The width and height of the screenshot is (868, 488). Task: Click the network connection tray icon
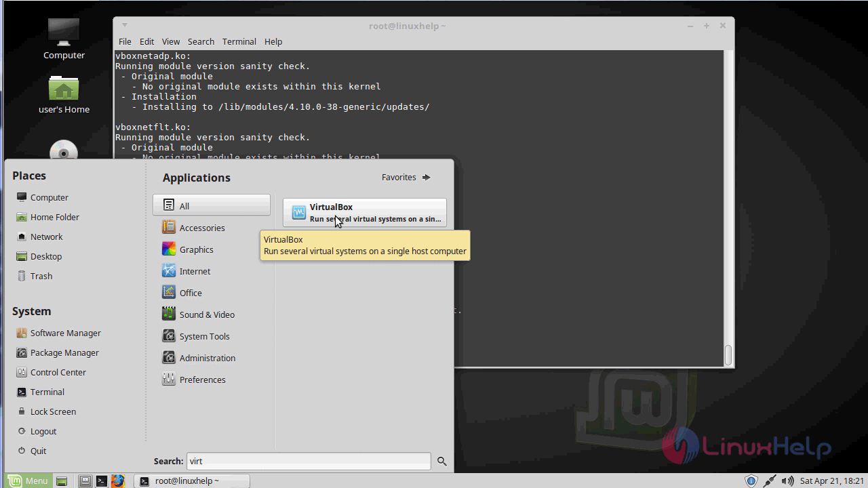(x=770, y=481)
